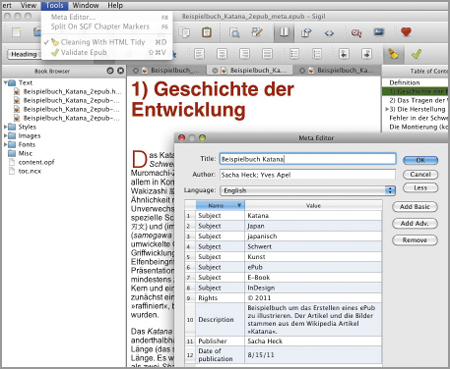
Task: Open the Help menu
Action: [x=115, y=5]
